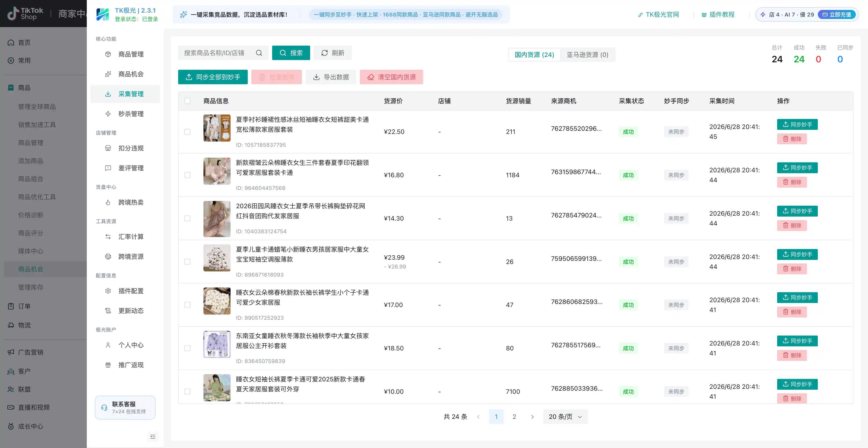Open TK极光官网 link
Image resolution: width=868 pixels, height=448 pixels.
[658, 14]
